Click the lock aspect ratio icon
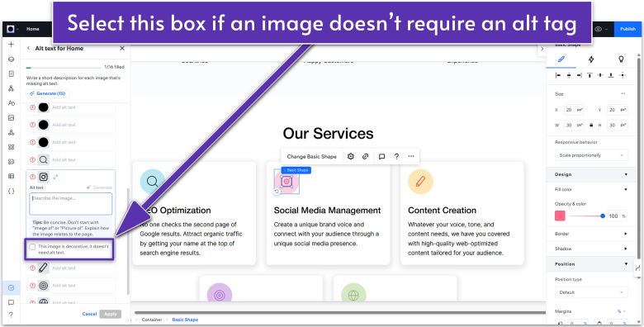Viewport: 644px width, 327px height. pos(591,125)
